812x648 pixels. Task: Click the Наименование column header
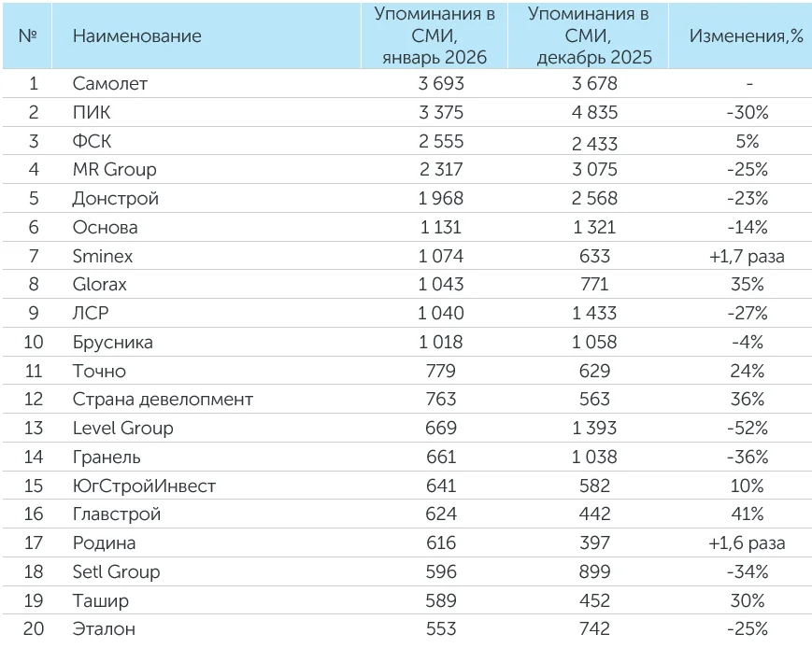click(136, 36)
